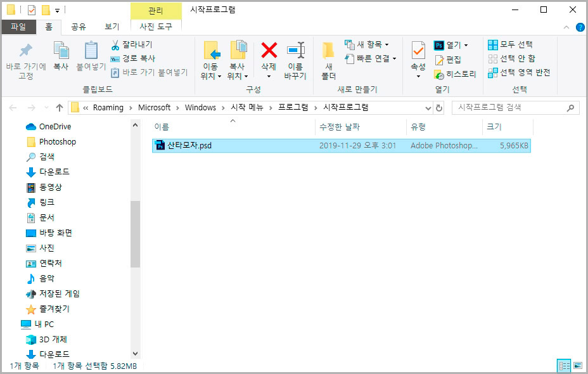
Task: Create a 새 폴더 new folder
Action: coord(328,60)
